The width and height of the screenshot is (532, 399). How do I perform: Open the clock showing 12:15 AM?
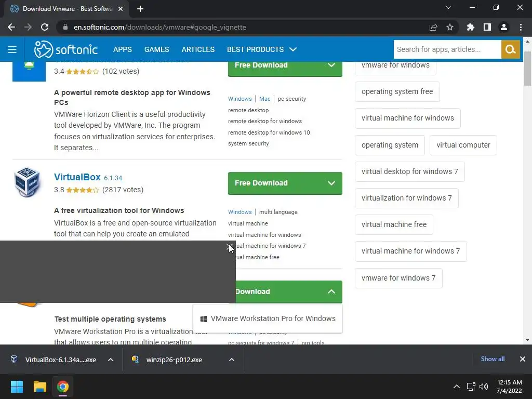pos(509,387)
